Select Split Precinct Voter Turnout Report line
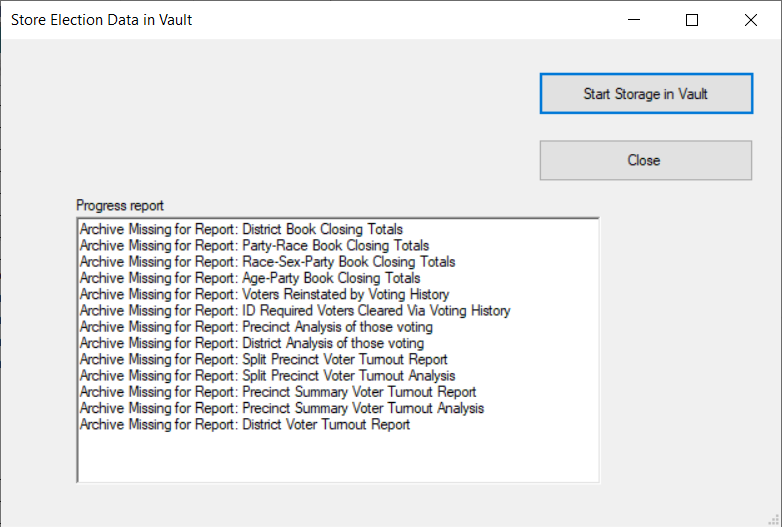The width and height of the screenshot is (782, 527). click(x=264, y=359)
